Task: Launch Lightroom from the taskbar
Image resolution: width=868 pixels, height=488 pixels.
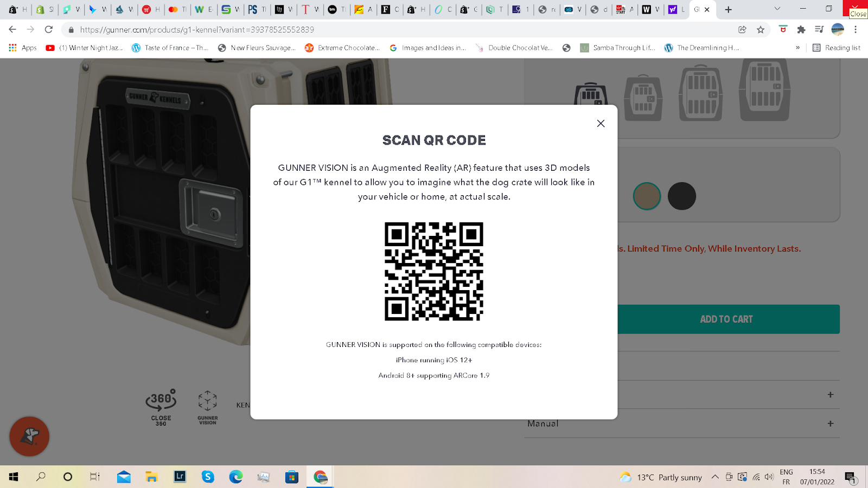Action: coord(180,477)
